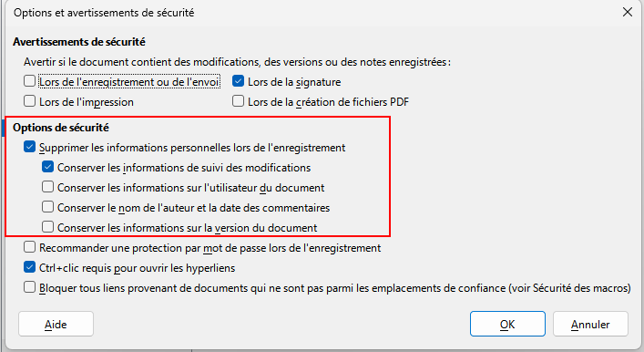Tick 'Conserver les informations sur la version'
Image resolution: width=644 pixels, height=352 pixels.
click(47, 226)
